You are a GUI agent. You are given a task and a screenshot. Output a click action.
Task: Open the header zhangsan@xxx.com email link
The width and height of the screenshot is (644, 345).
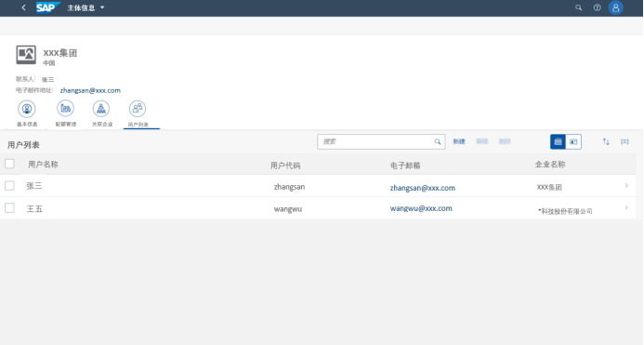point(90,90)
